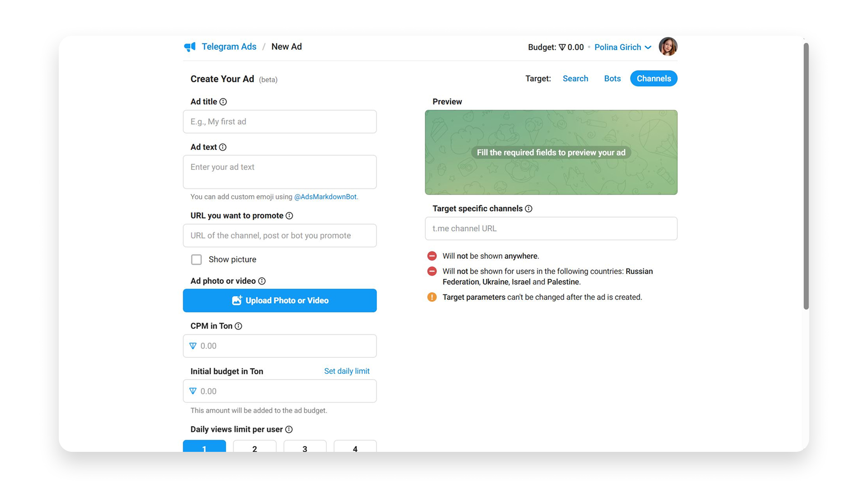Click the Polina Girich account name

coord(618,47)
